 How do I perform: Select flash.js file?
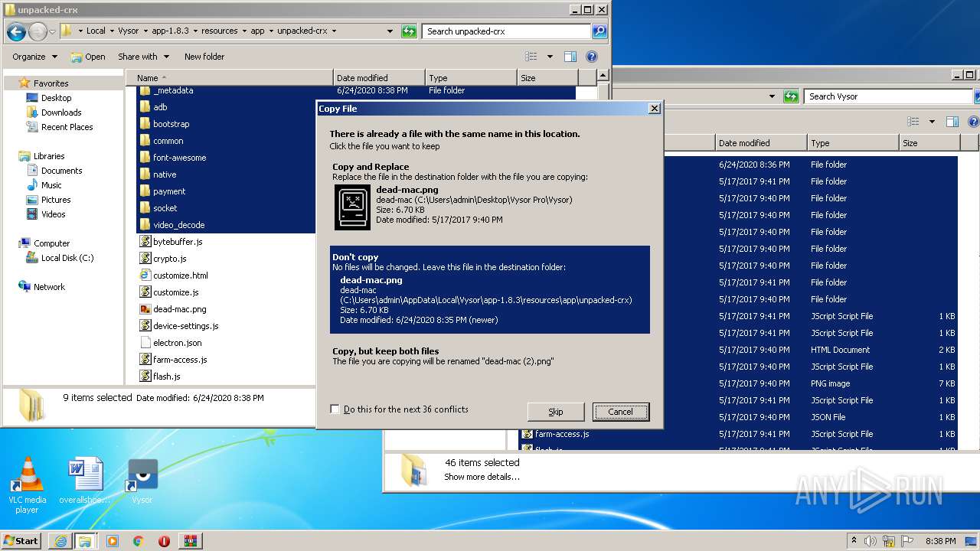[x=166, y=377]
